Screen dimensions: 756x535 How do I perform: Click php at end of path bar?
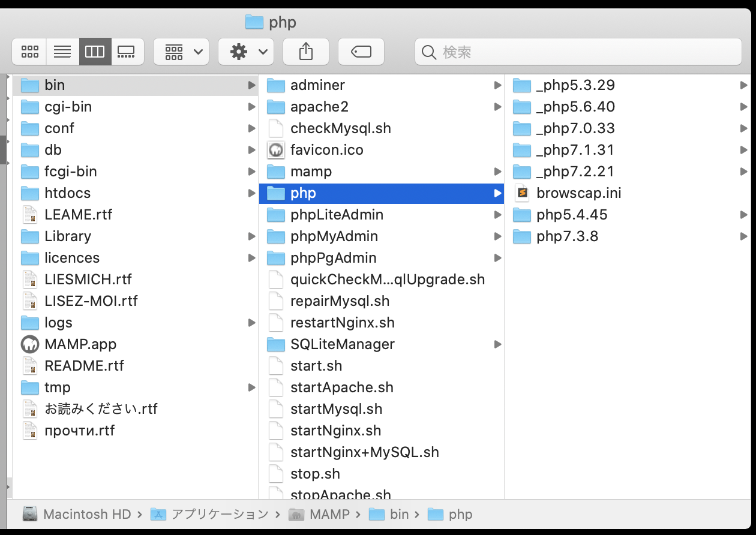[x=451, y=514]
